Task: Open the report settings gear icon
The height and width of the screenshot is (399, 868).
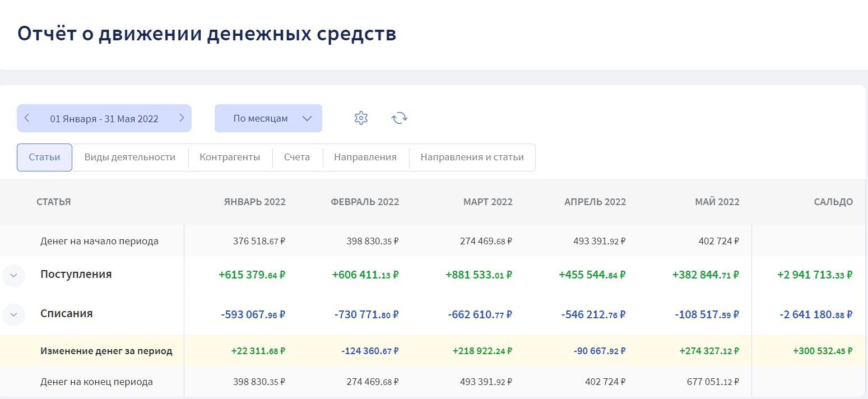Action: pyautogui.click(x=361, y=118)
